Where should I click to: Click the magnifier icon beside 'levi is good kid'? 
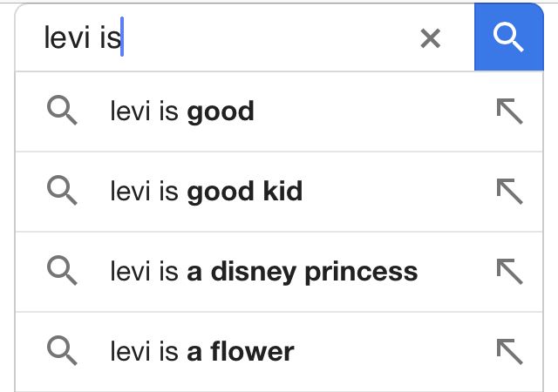(62, 191)
